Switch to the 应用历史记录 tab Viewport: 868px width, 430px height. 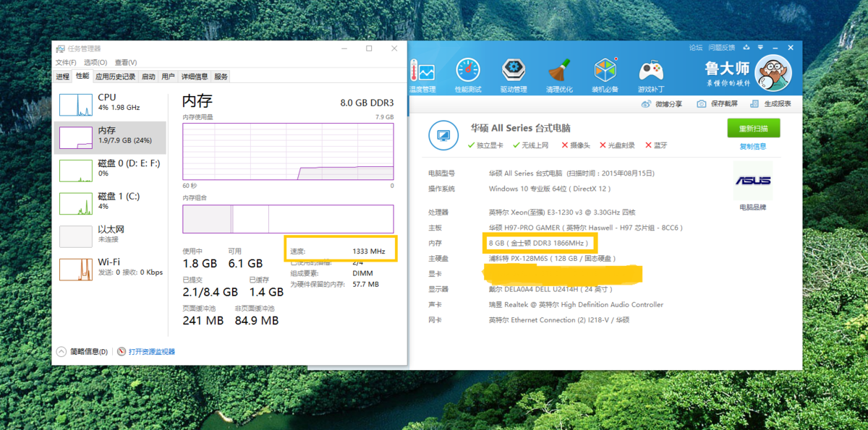(x=116, y=77)
